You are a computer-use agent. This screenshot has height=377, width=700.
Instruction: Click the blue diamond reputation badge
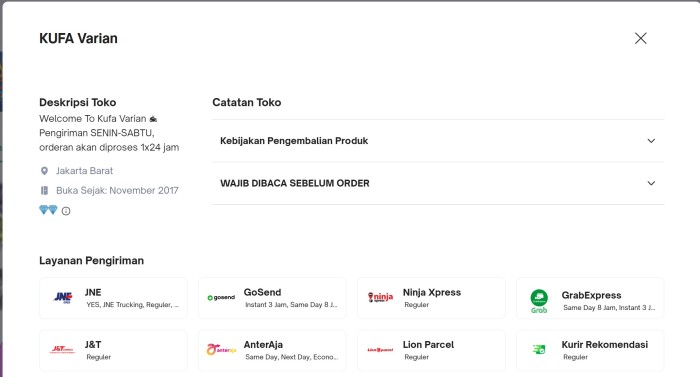[48, 209]
